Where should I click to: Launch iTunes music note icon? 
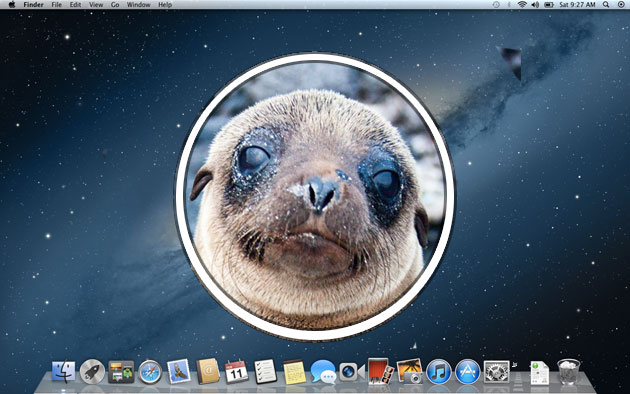point(438,372)
